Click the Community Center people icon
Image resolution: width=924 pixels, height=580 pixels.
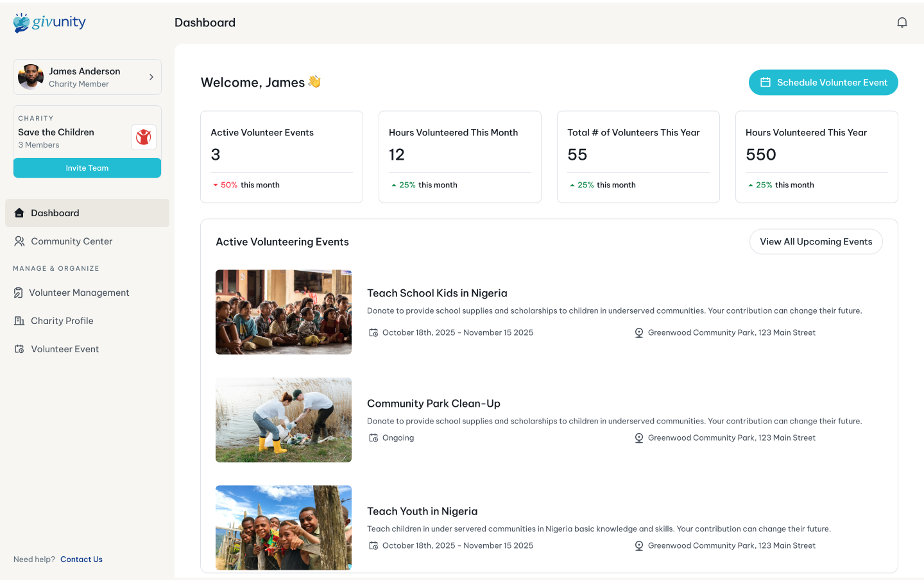19,241
